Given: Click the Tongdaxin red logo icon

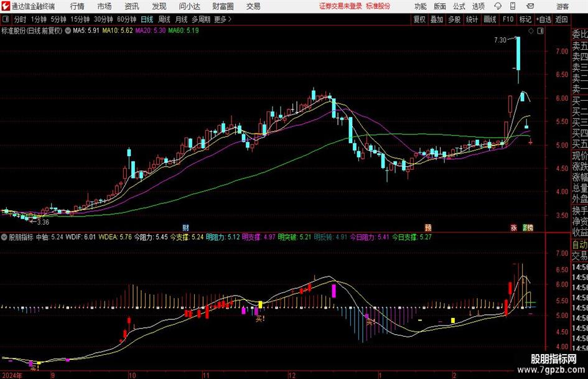Looking at the screenshot, I should [5, 6].
